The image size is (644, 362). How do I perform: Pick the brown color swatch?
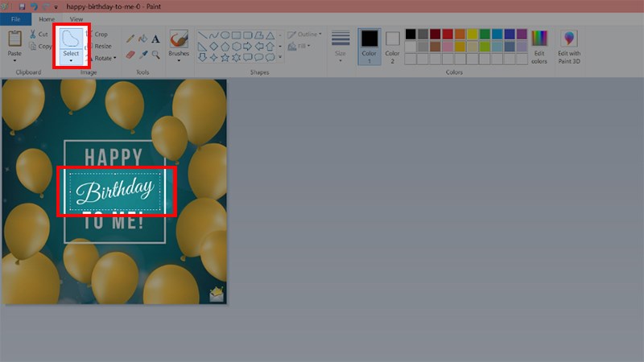(x=436, y=47)
